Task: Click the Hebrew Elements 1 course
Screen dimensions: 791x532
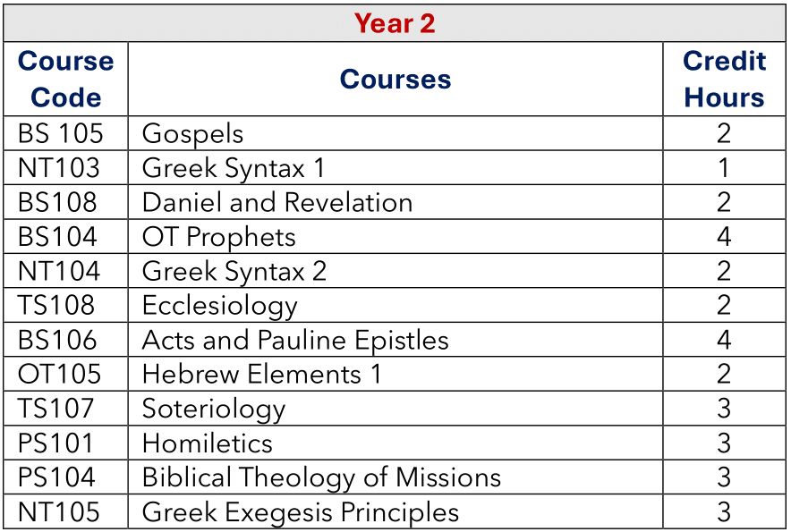Action: [x=261, y=374]
